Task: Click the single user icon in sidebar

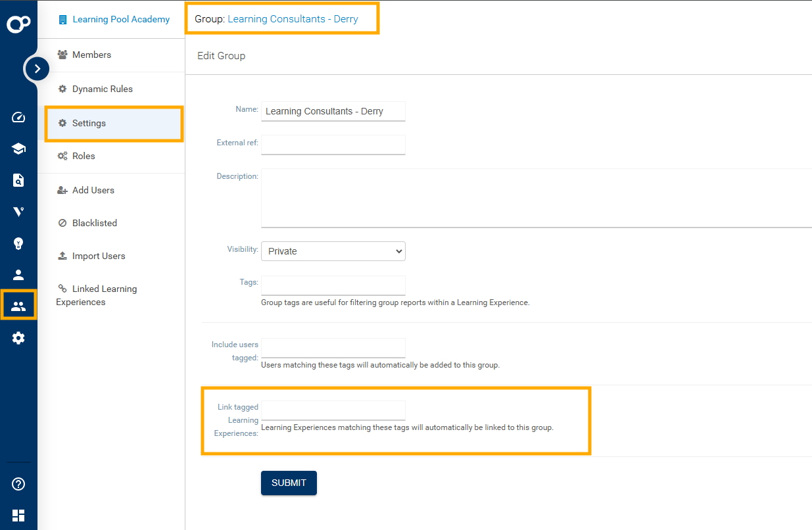Action: click(x=18, y=275)
